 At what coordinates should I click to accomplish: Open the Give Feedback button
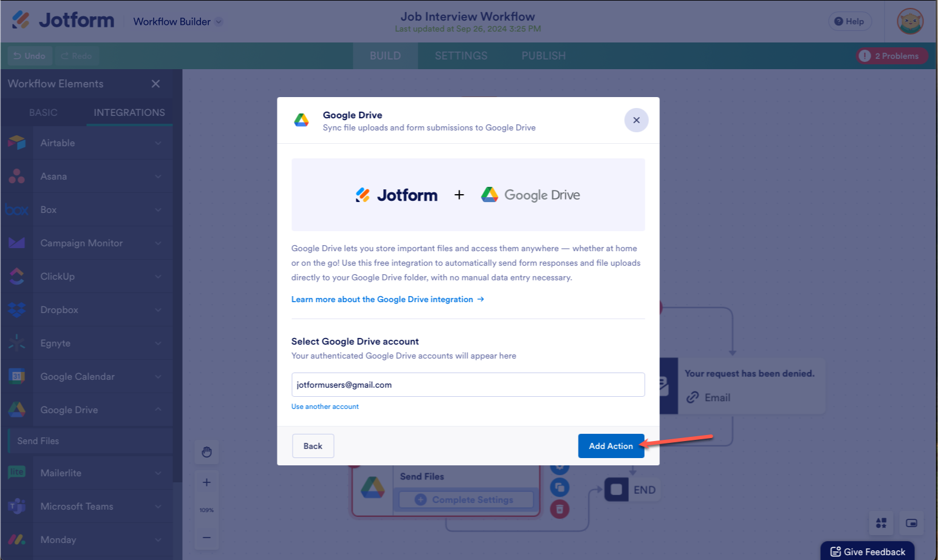(868, 551)
